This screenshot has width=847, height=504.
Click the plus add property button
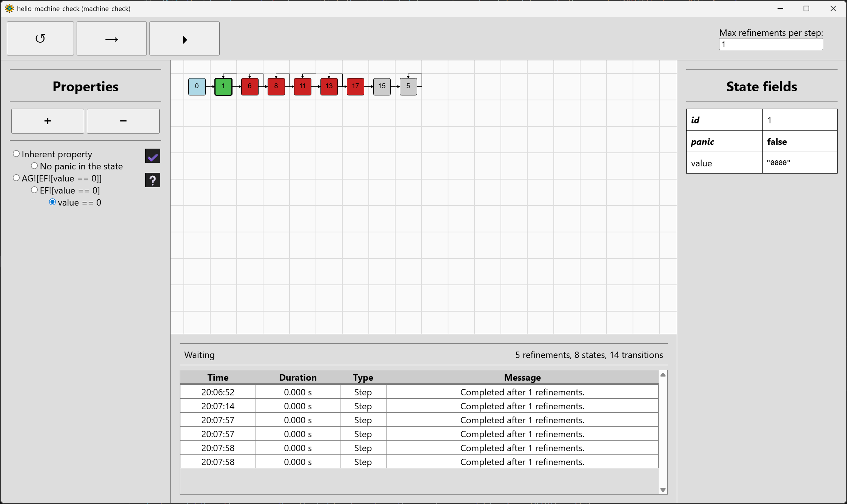(x=48, y=121)
